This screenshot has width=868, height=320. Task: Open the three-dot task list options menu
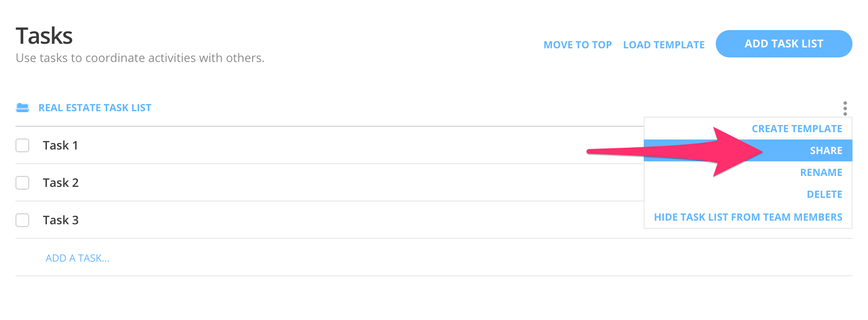[x=845, y=108]
